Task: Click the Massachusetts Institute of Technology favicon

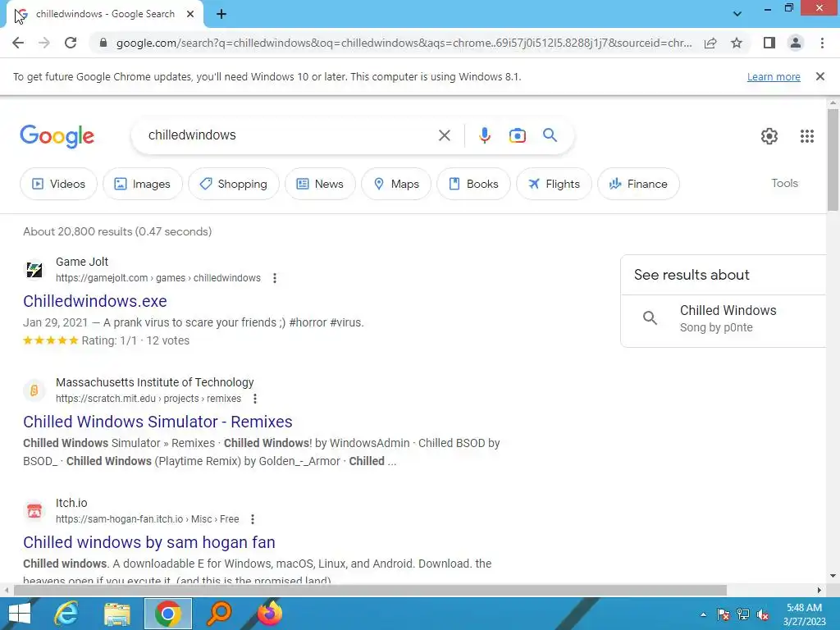Action: [x=34, y=390]
